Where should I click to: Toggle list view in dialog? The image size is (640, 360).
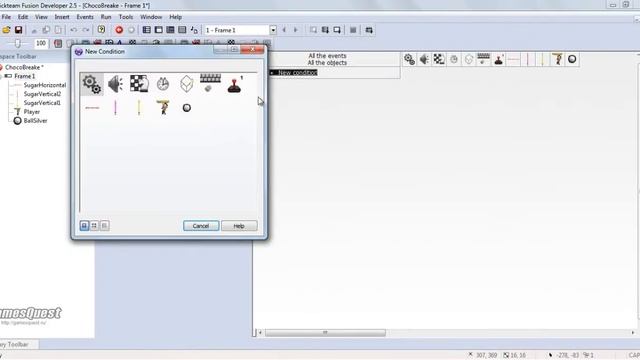click(x=104, y=225)
